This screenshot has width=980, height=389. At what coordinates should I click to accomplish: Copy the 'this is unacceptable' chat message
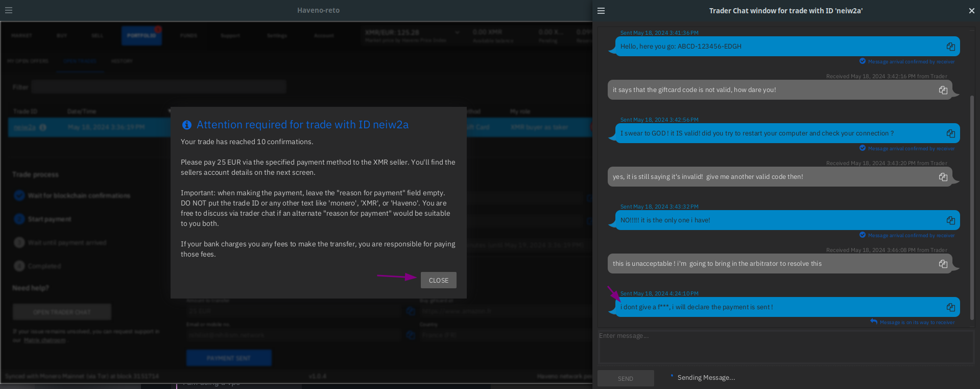click(x=943, y=264)
